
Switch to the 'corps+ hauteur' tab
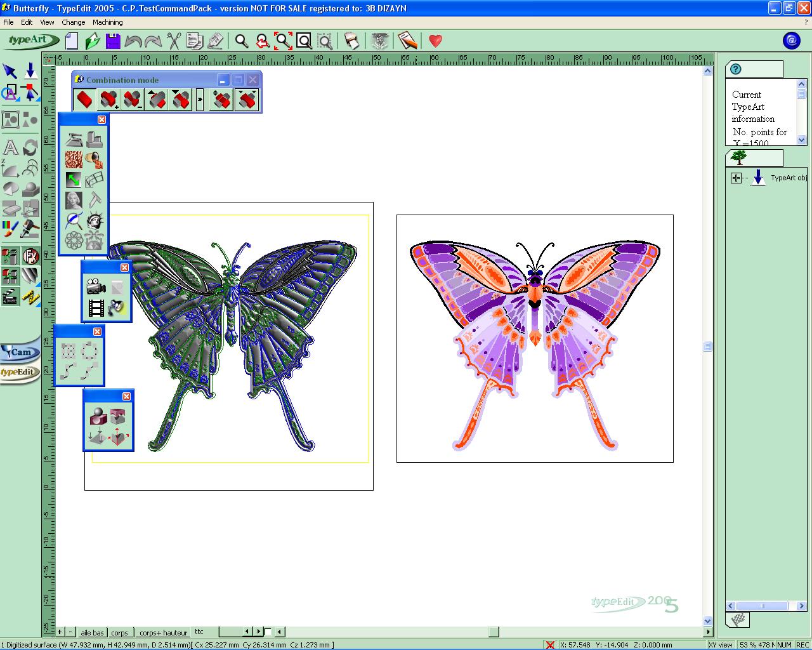pyautogui.click(x=163, y=632)
